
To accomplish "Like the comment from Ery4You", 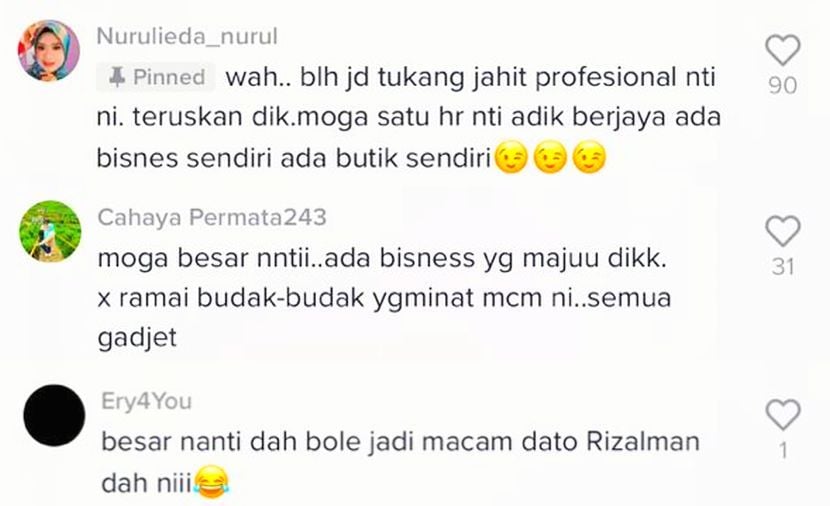I will pyautogui.click(x=783, y=414).
